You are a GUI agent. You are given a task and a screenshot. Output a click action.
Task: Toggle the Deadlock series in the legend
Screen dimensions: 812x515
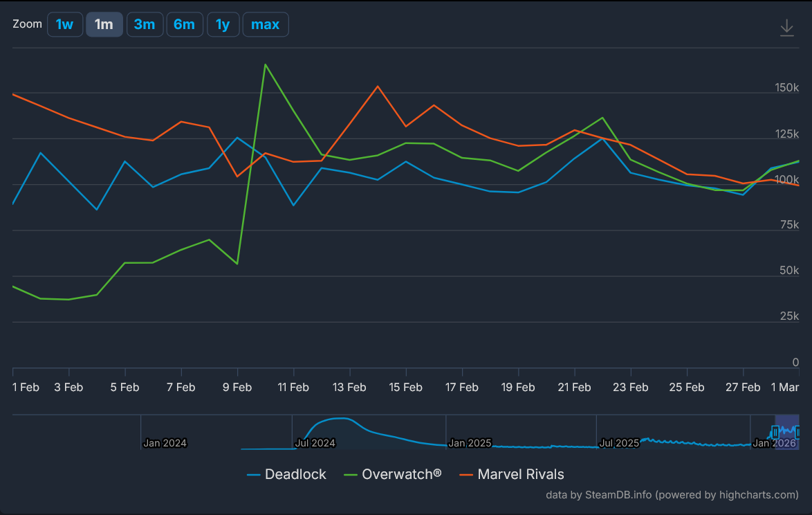pos(287,475)
